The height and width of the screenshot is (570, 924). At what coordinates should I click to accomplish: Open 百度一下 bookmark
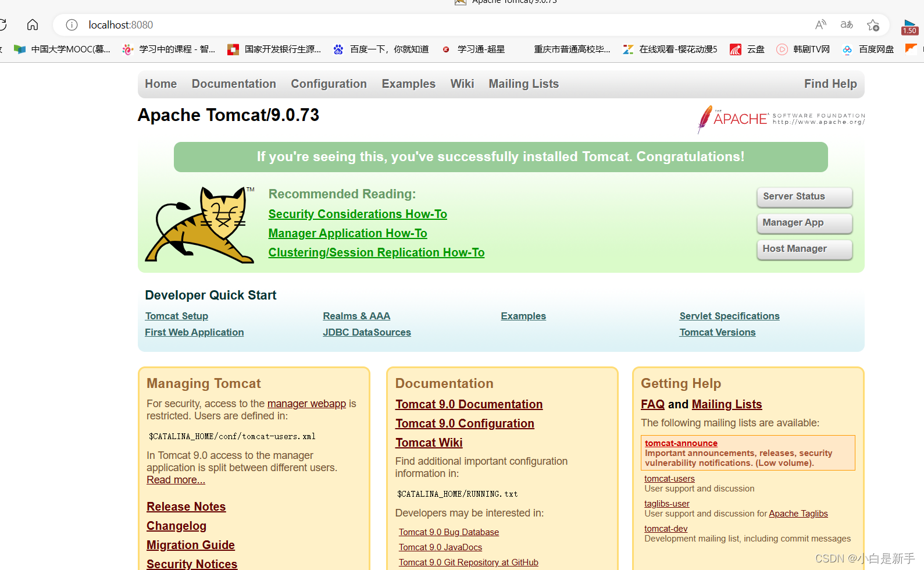click(x=381, y=49)
